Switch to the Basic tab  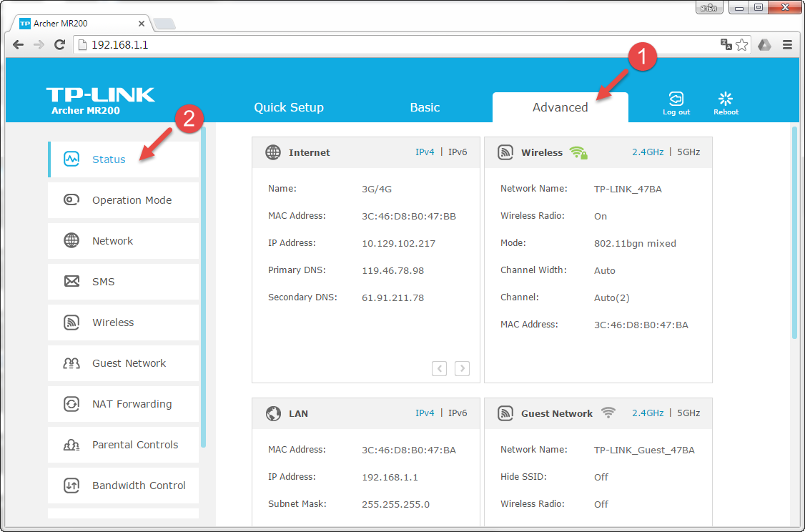[425, 107]
